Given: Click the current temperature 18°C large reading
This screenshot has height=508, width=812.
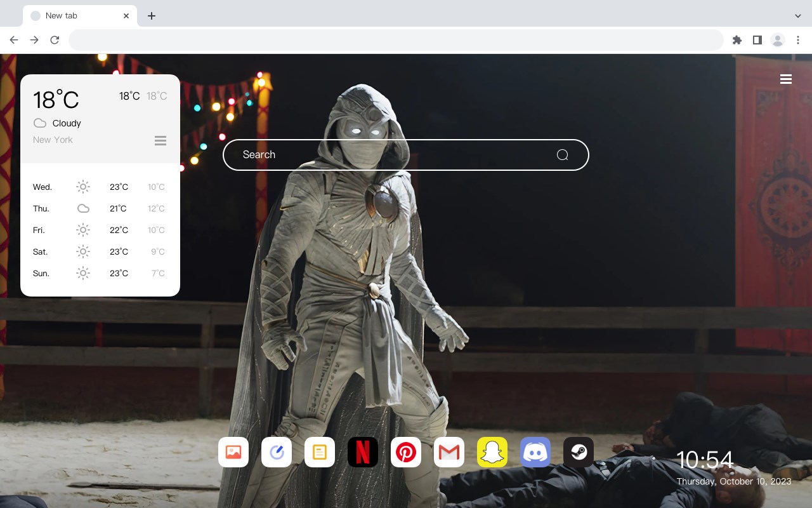Looking at the screenshot, I should click(x=56, y=100).
